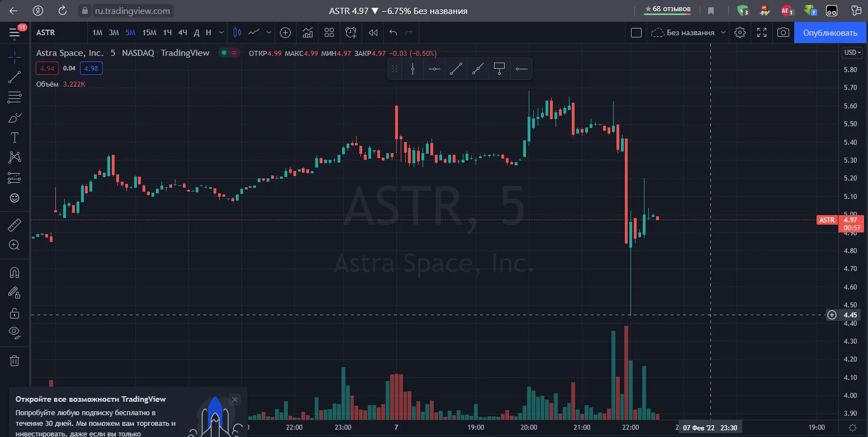
Task: Toggle hide all drawings eye icon
Action: (15, 333)
